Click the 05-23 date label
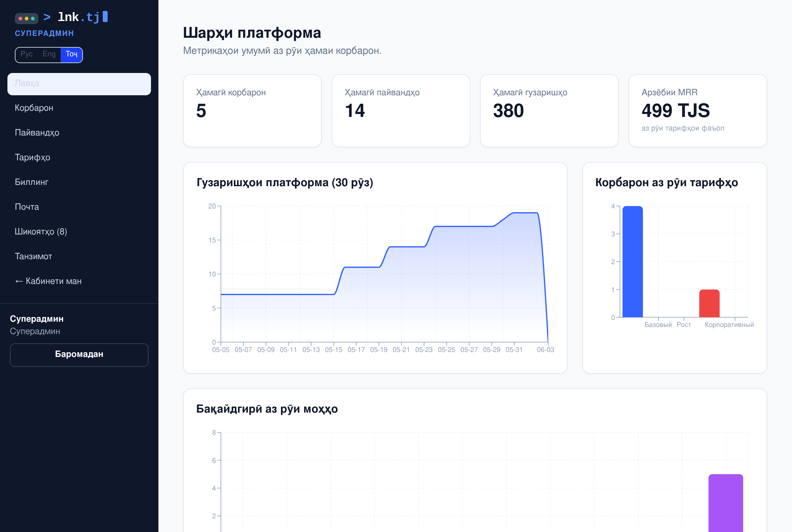 [x=424, y=350]
